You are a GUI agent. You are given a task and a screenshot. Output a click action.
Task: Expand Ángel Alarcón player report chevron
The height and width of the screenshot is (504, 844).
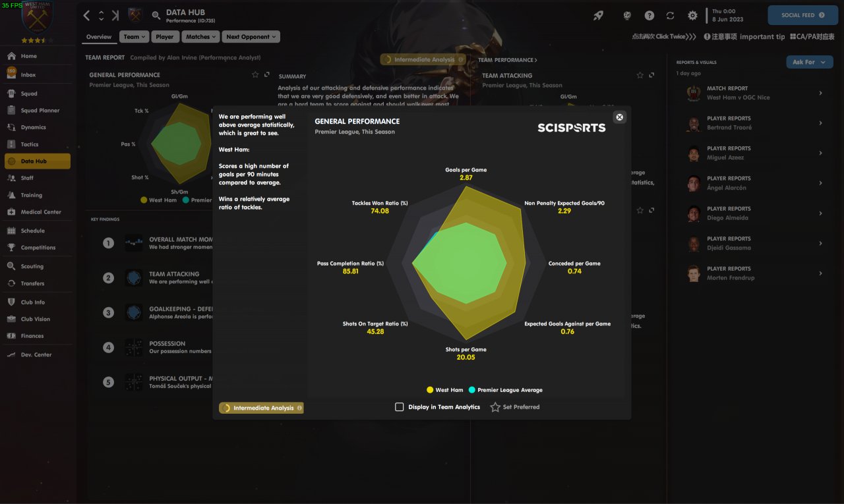point(821,183)
